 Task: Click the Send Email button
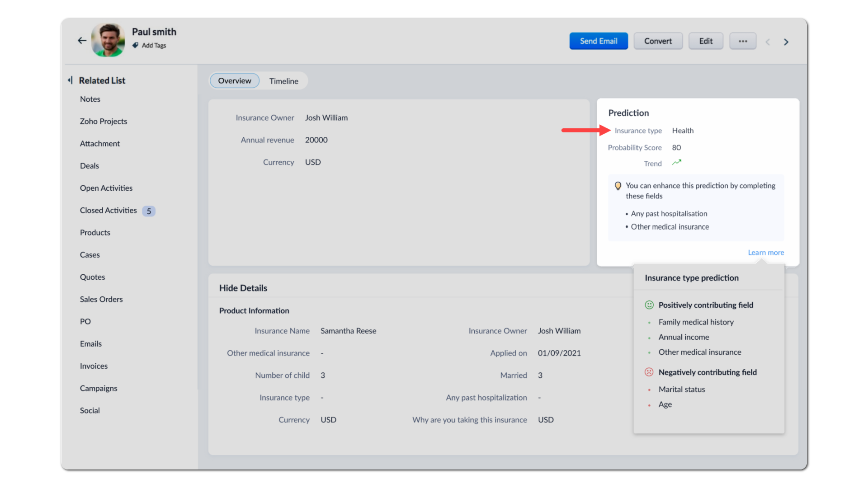[598, 41]
